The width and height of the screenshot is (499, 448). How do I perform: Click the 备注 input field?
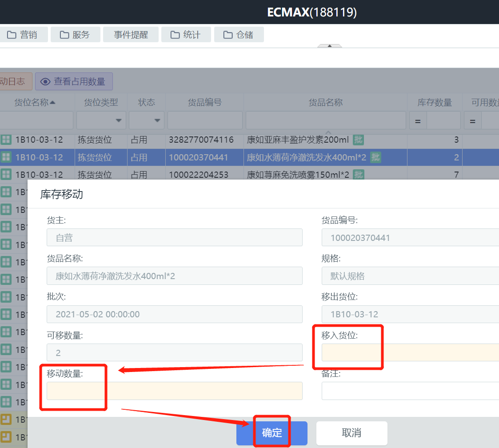(x=410, y=391)
